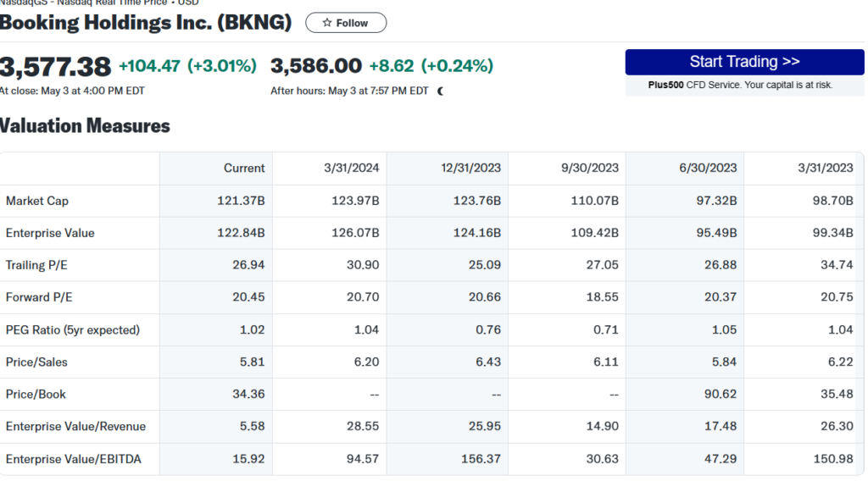Screen dimensions: 868x481
Task: Click the after-hours moon icon
Action: pyautogui.click(x=440, y=91)
